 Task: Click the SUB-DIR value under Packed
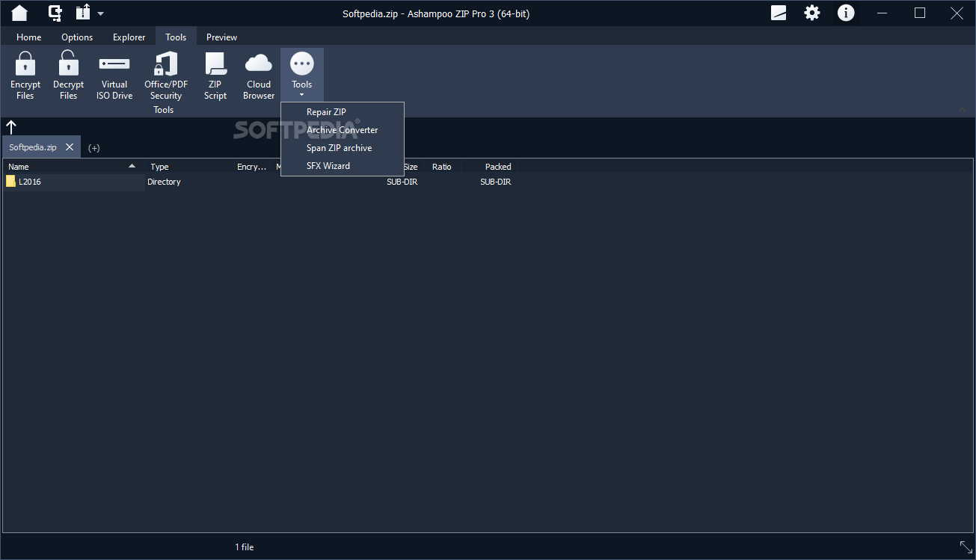pos(496,182)
